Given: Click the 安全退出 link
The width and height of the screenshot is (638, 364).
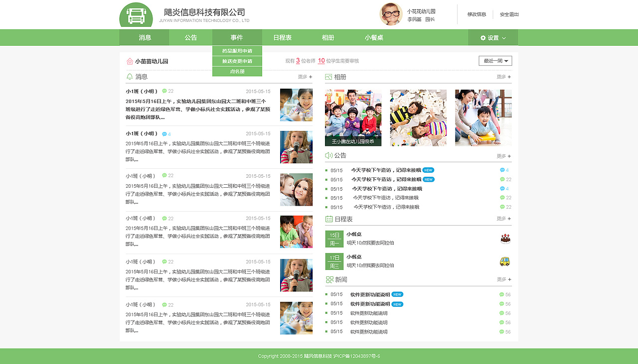Looking at the screenshot, I should point(509,14).
